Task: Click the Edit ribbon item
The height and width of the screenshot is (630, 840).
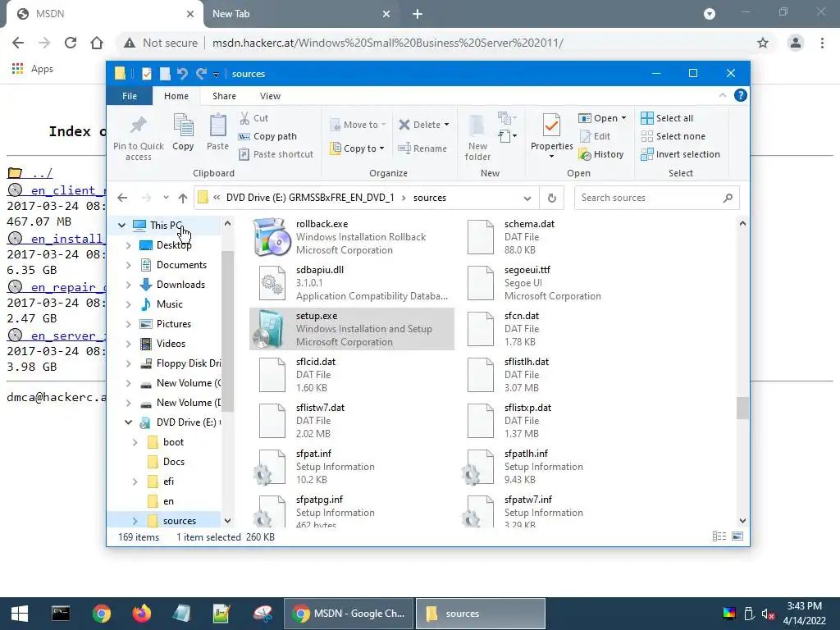Action: pos(595,136)
